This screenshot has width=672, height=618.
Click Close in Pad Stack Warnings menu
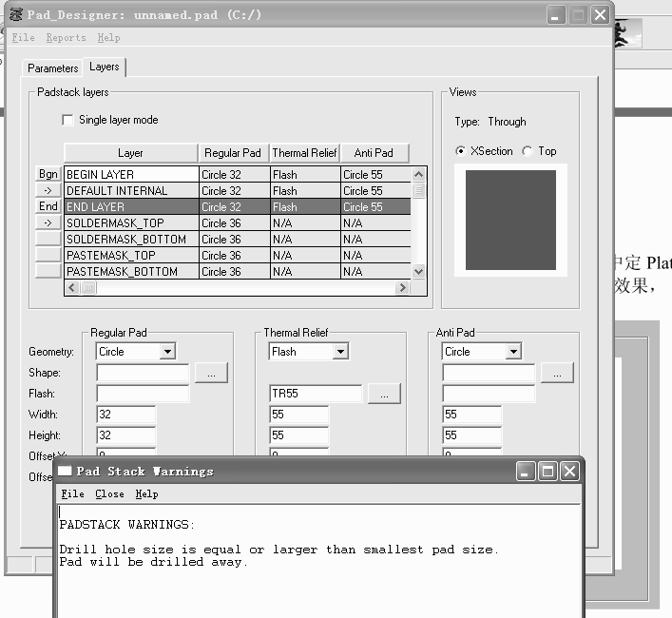[x=109, y=494]
